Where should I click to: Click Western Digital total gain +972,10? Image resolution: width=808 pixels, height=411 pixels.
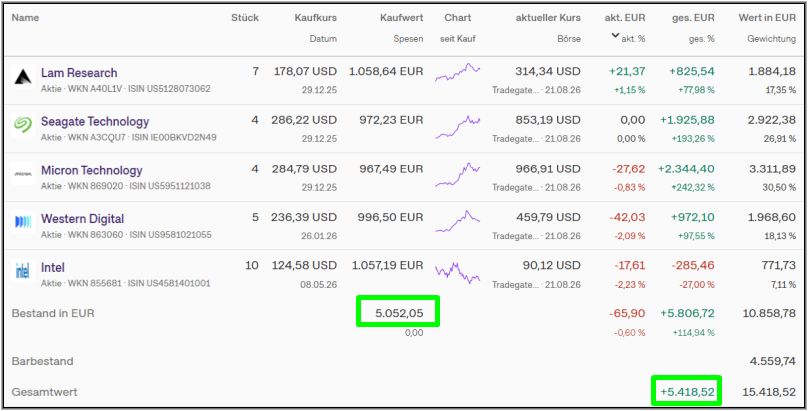pyautogui.click(x=693, y=217)
